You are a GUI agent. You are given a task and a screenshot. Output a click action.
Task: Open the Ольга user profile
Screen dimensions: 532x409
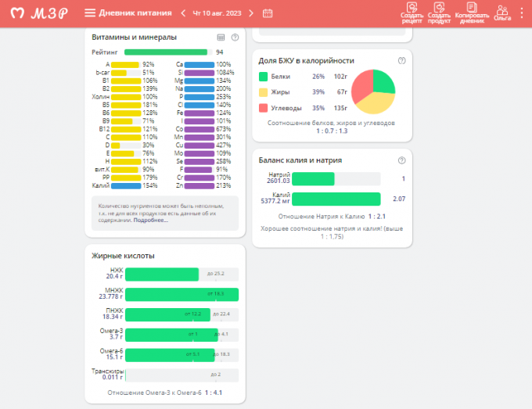[502, 13]
